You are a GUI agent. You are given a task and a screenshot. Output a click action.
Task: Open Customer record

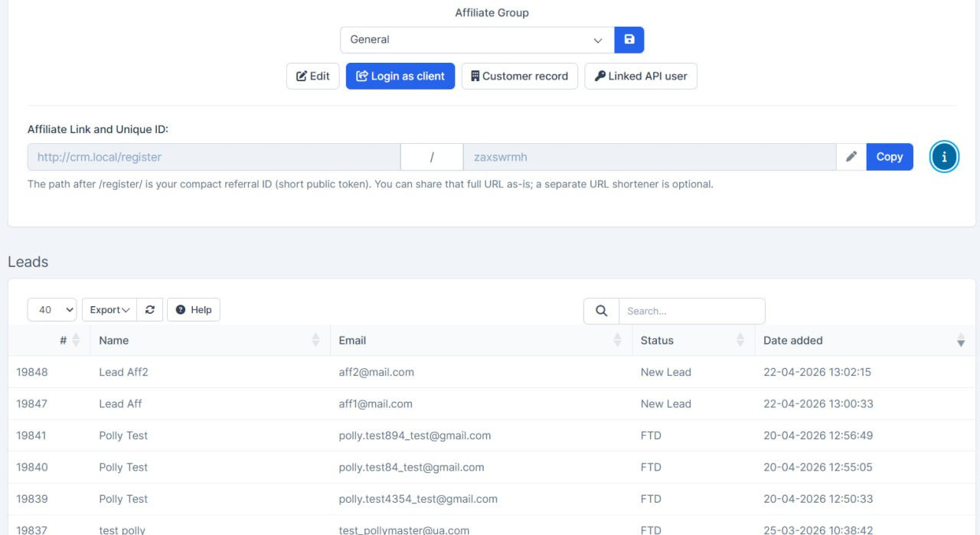[x=519, y=77]
